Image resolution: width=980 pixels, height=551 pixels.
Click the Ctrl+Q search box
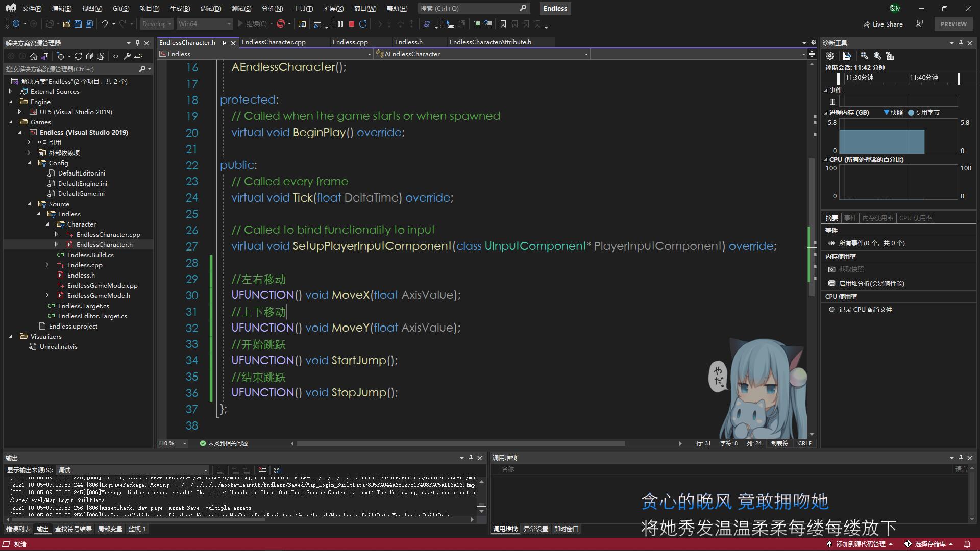tap(472, 8)
